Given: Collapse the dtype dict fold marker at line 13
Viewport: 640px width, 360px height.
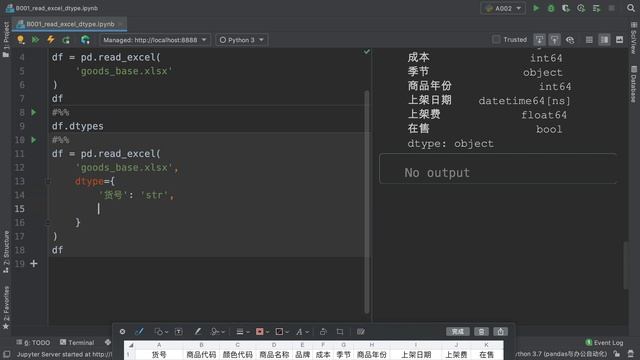Looking at the screenshot, I should tap(48, 181).
